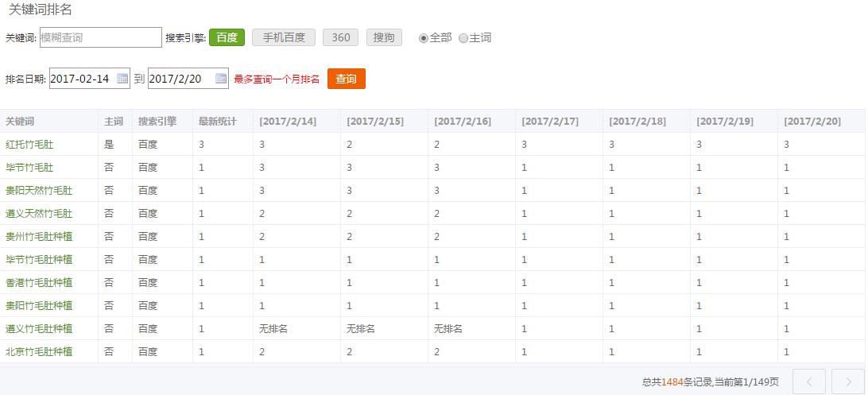
Task: Open keyword link 毕节竹毛肚
Action: tap(29, 168)
